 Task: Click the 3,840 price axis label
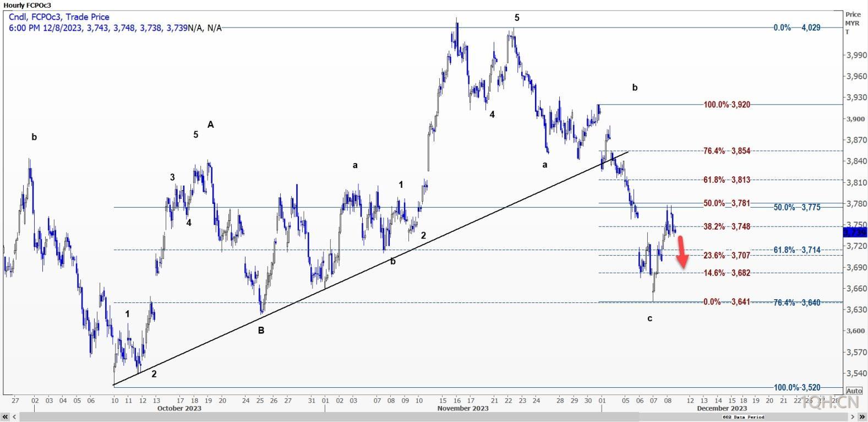point(856,161)
